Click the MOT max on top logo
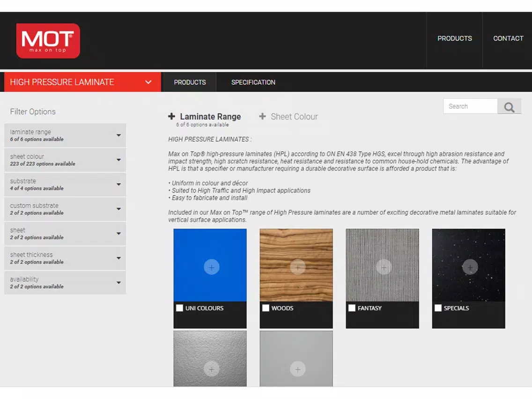Screen dimensions: 532x399 pos(48,41)
